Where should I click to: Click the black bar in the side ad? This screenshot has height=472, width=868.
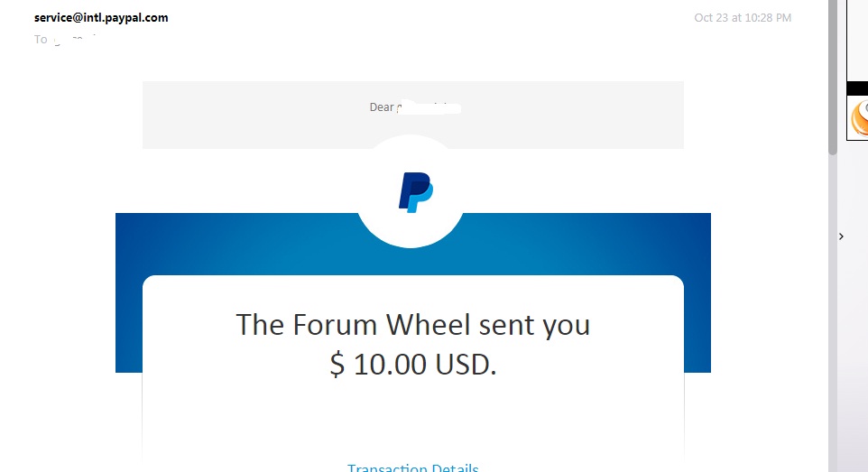857,88
